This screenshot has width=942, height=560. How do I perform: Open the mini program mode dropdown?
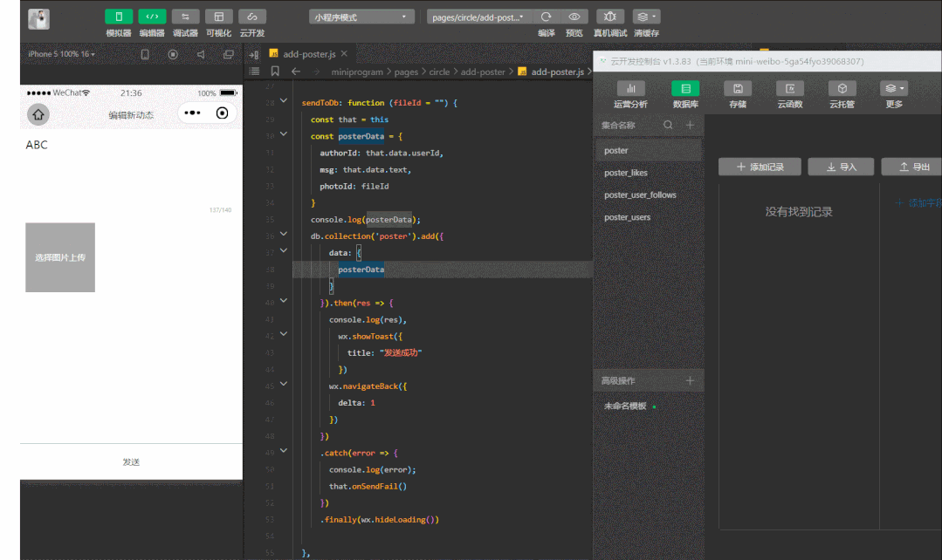pyautogui.click(x=361, y=17)
